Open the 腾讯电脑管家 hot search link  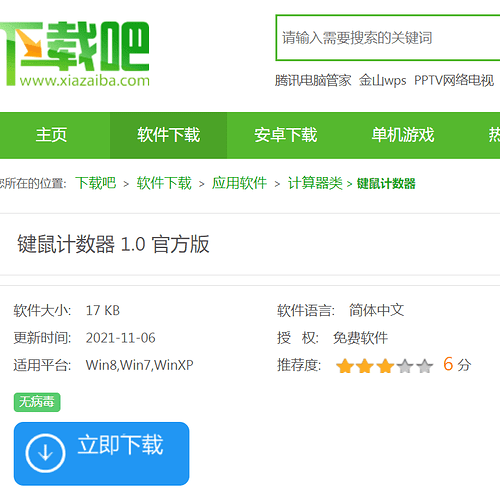[313, 80]
